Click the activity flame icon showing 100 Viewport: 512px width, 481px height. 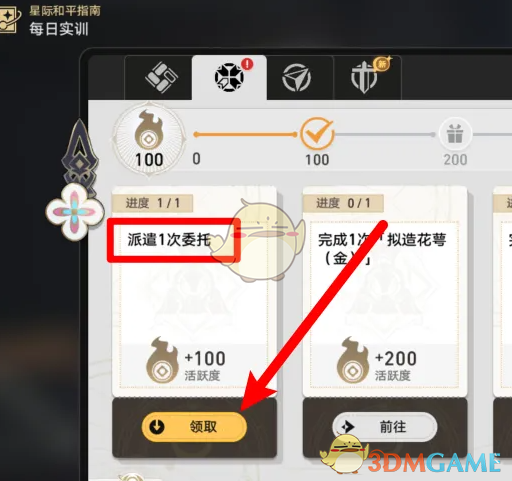[x=149, y=139]
